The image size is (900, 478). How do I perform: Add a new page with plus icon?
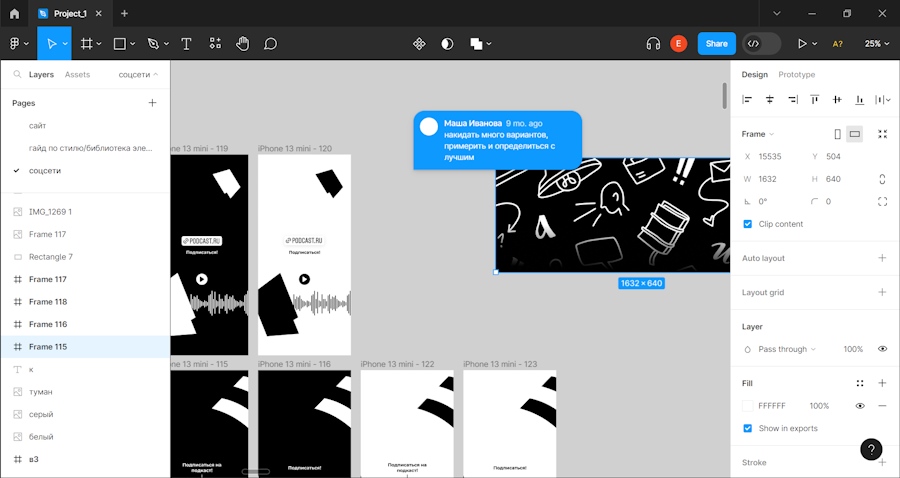coord(152,103)
